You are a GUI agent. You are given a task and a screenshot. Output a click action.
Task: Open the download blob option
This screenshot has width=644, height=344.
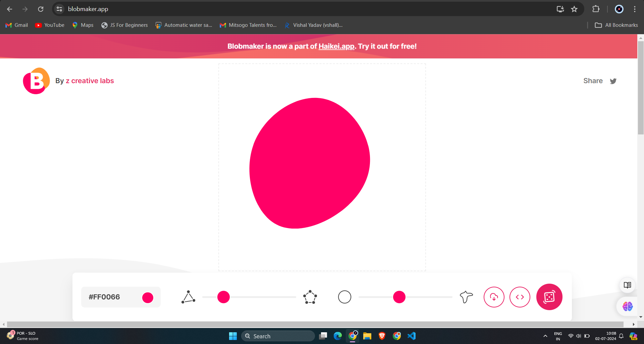click(x=494, y=297)
